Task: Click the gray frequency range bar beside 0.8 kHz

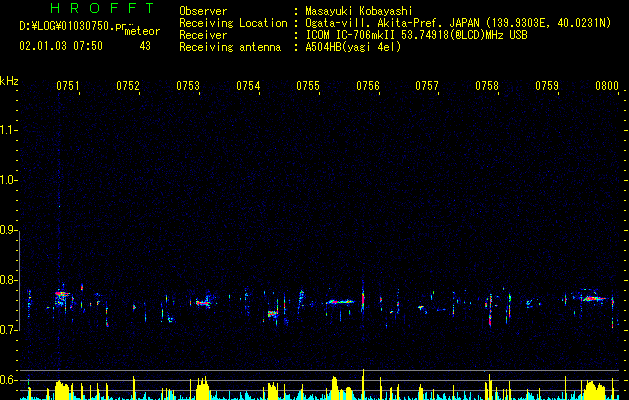Action: 20,281
